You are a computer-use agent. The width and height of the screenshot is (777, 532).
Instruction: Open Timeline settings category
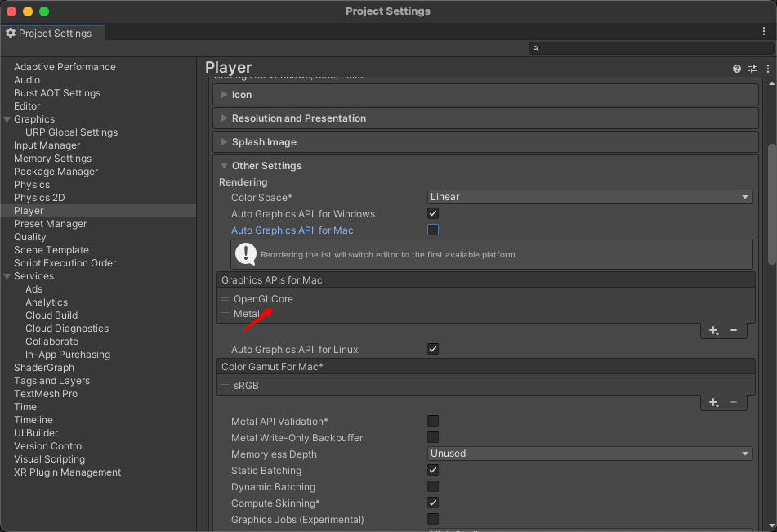tap(33, 420)
